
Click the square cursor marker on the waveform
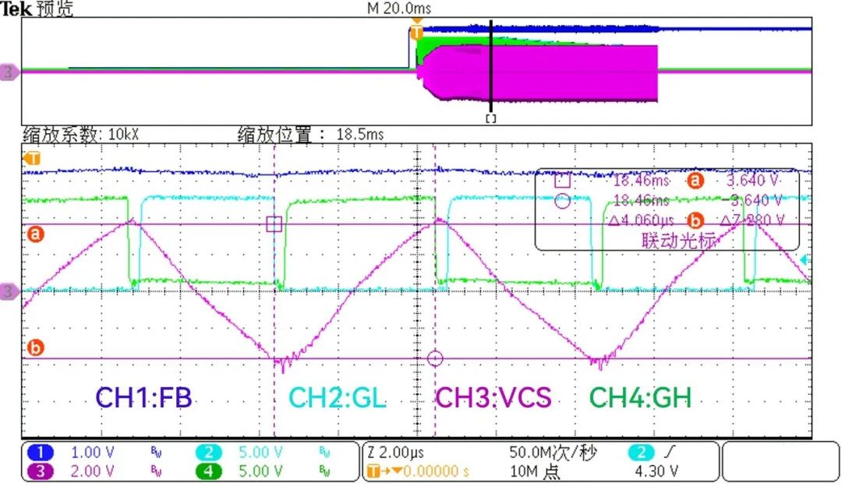click(274, 224)
